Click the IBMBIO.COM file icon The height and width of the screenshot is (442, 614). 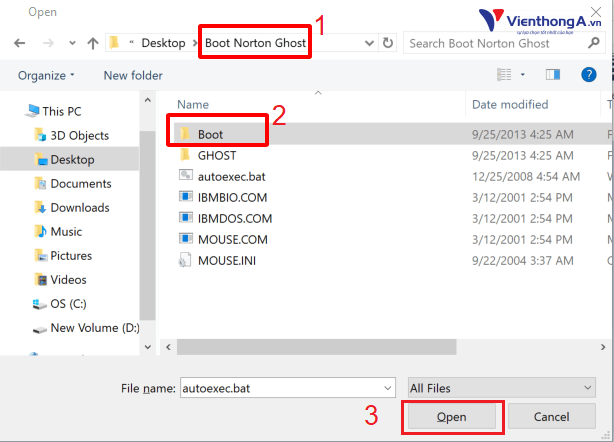point(186,196)
